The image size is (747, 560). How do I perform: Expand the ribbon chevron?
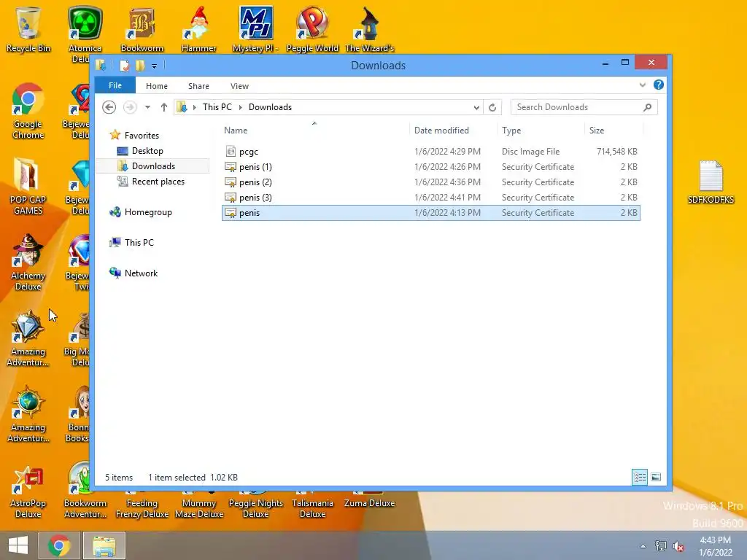[x=642, y=85]
